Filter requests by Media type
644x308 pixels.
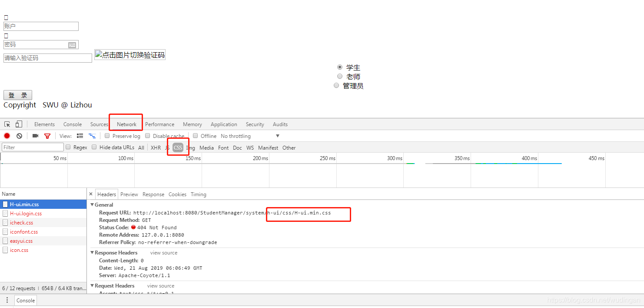[206, 147]
